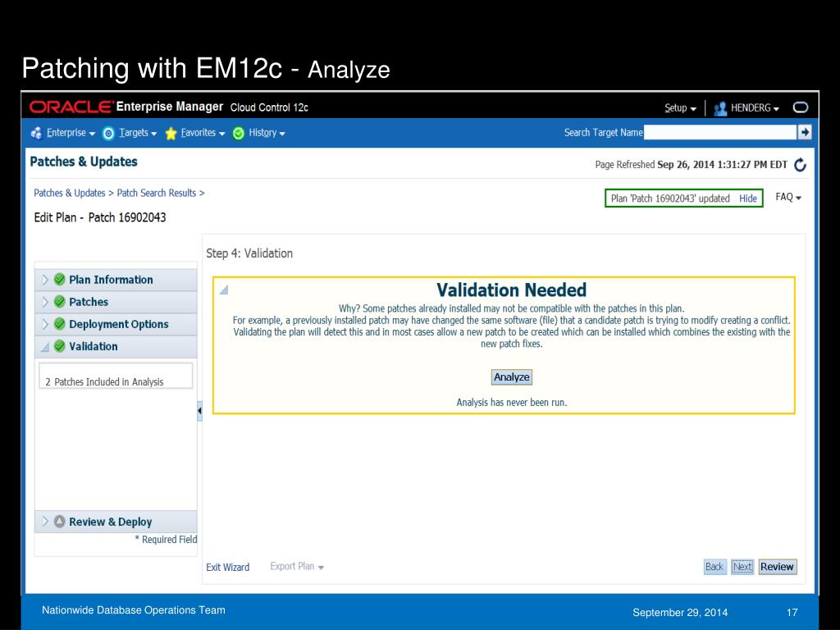Image resolution: width=840 pixels, height=630 pixels.
Task: Click the Deployment Options green check icon
Action: click(x=59, y=324)
